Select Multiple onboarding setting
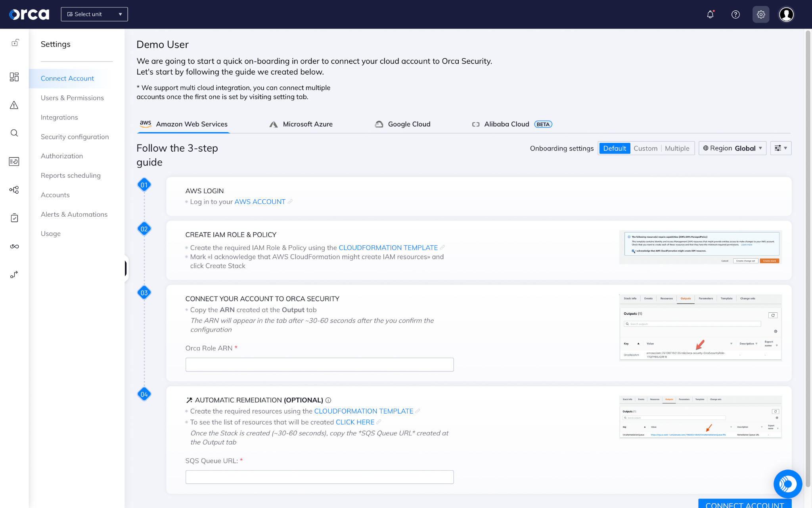The image size is (812, 508). click(x=677, y=148)
